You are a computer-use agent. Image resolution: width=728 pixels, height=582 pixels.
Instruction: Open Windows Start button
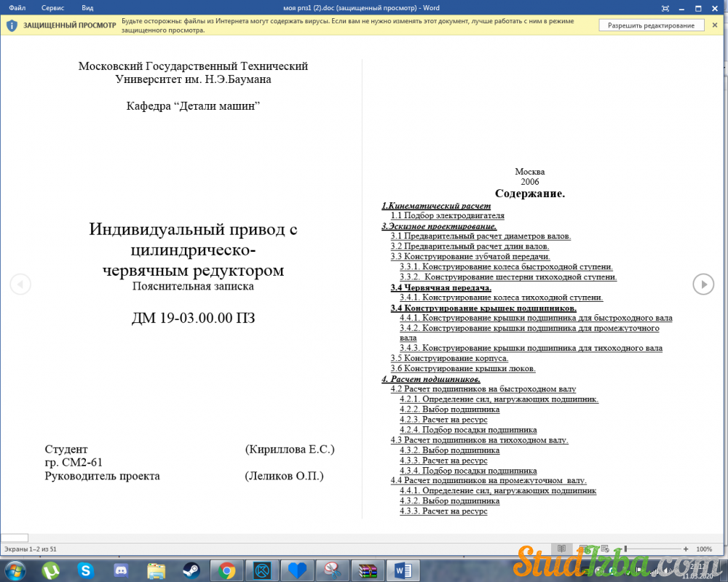pos(15,570)
